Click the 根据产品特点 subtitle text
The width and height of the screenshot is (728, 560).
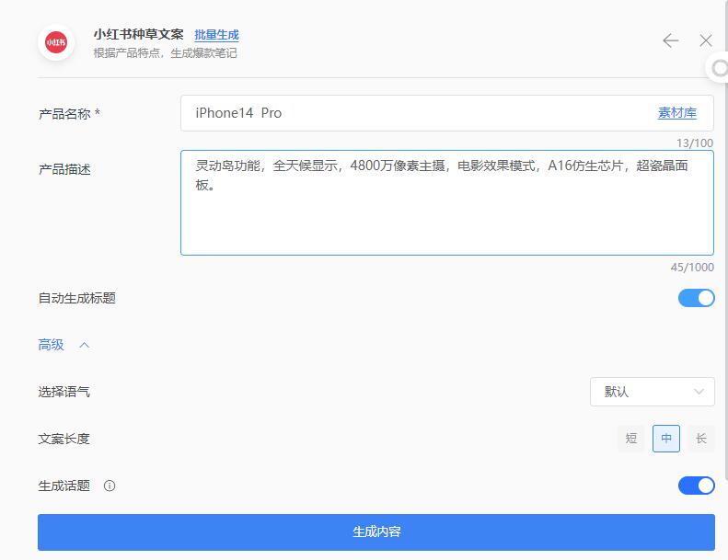click(165, 53)
